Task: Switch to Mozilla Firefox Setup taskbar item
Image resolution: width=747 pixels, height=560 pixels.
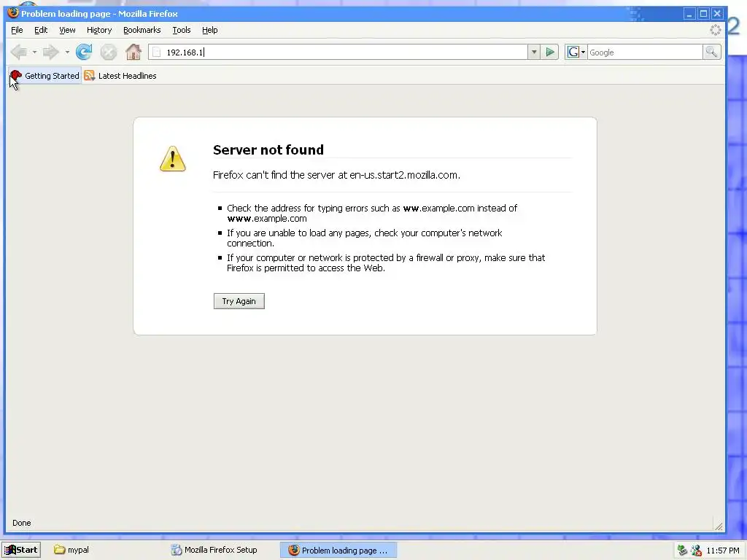Action: point(214,550)
